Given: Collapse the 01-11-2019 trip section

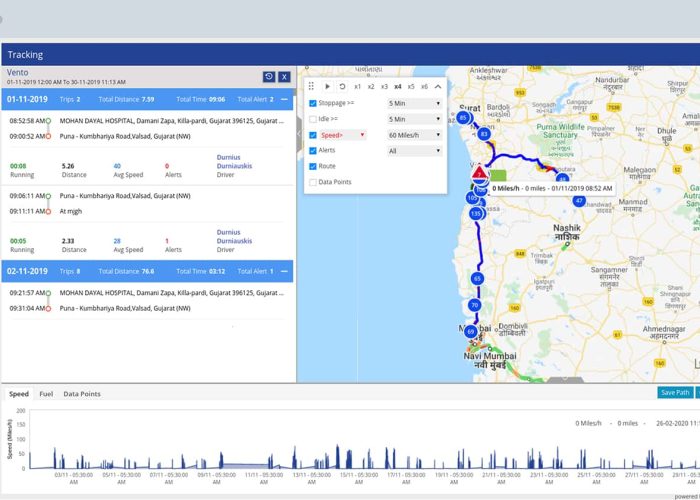Looking at the screenshot, I should click(x=284, y=100).
